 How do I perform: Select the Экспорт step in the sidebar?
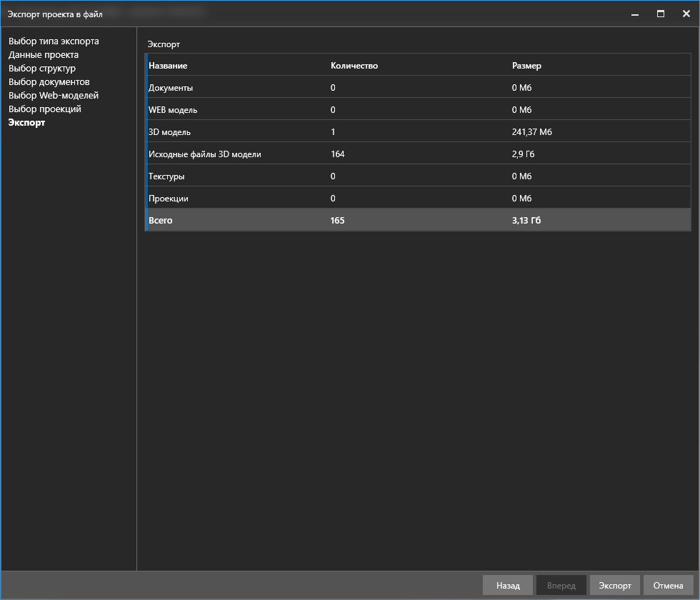[x=26, y=123]
